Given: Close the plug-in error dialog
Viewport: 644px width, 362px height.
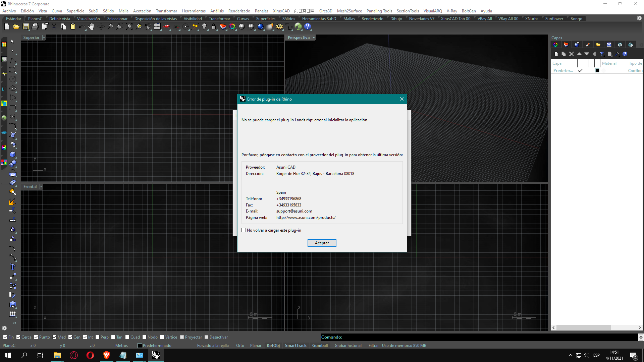Looking at the screenshot, I should tap(401, 99).
